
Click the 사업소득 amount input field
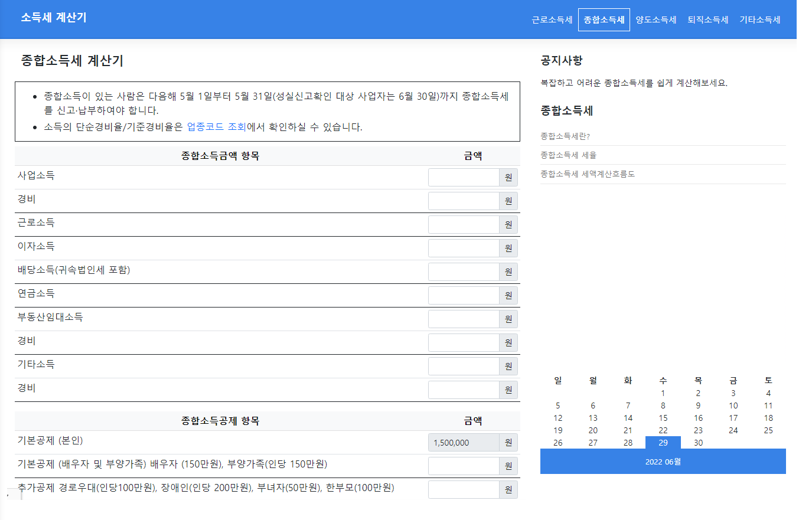pyautogui.click(x=464, y=177)
